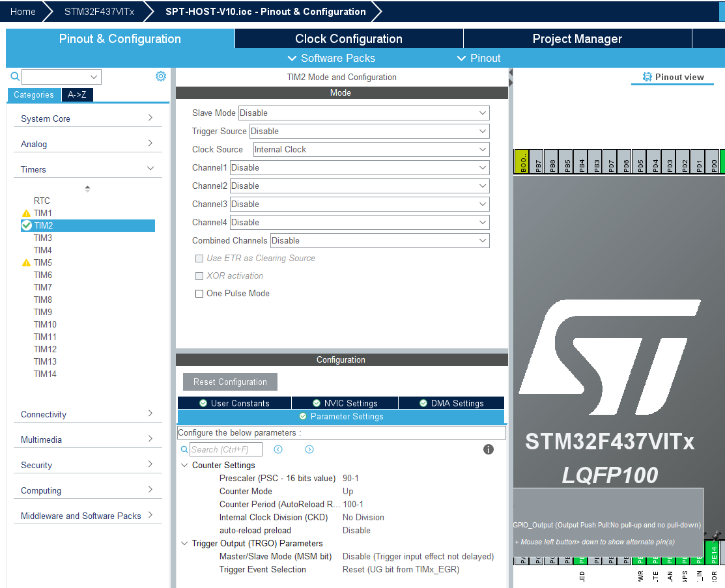
Task: Click STM32F437VITx breadcrumb
Action: point(100,12)
